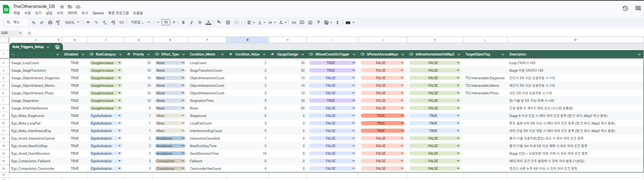Select column G header
This screenshot has width=644, height=180.
click(x=247, y=40)
